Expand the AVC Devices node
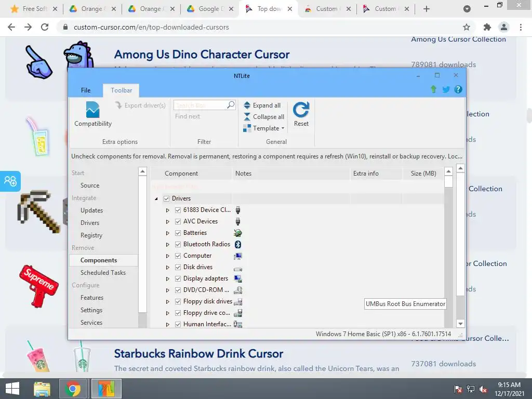This screenshot has height=399, width=532. coord(168,222)
